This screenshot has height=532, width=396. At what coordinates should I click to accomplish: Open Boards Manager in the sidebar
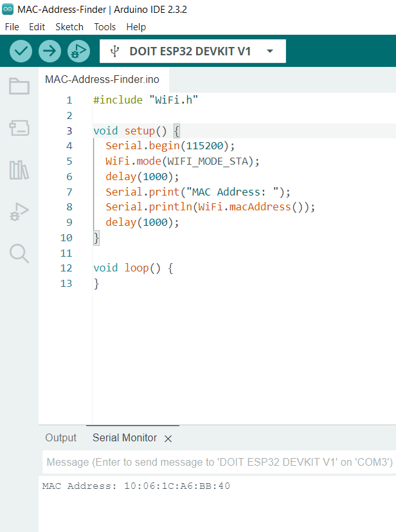point(19,128)
